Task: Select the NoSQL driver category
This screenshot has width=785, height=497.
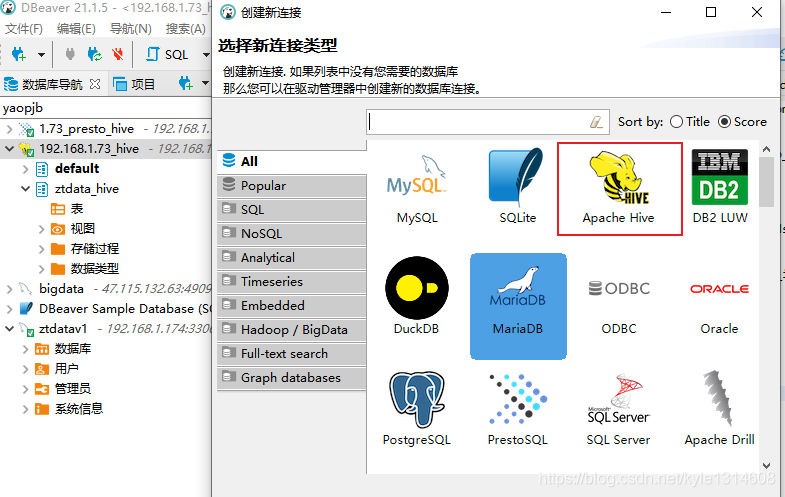Action: coord(292,234)
